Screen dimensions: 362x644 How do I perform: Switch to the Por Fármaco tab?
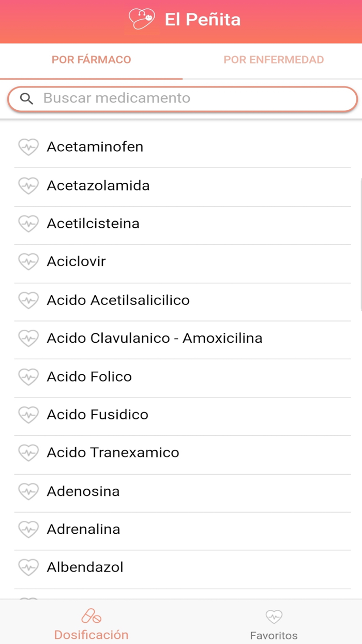(91, 60)
